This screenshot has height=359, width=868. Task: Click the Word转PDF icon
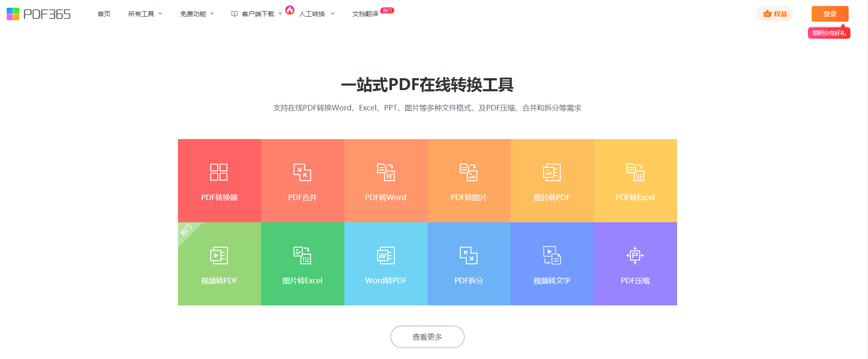[385, 255]
